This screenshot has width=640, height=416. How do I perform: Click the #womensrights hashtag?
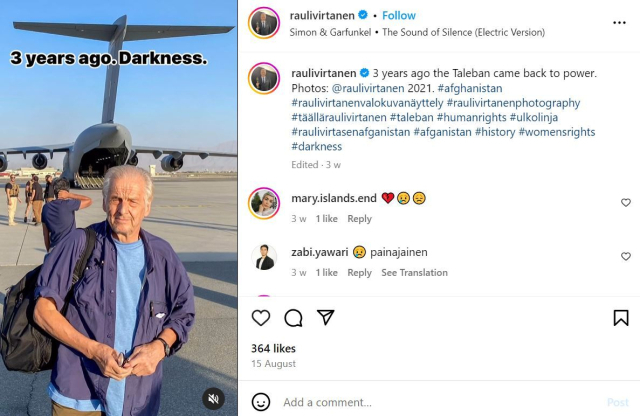[560, 132]
